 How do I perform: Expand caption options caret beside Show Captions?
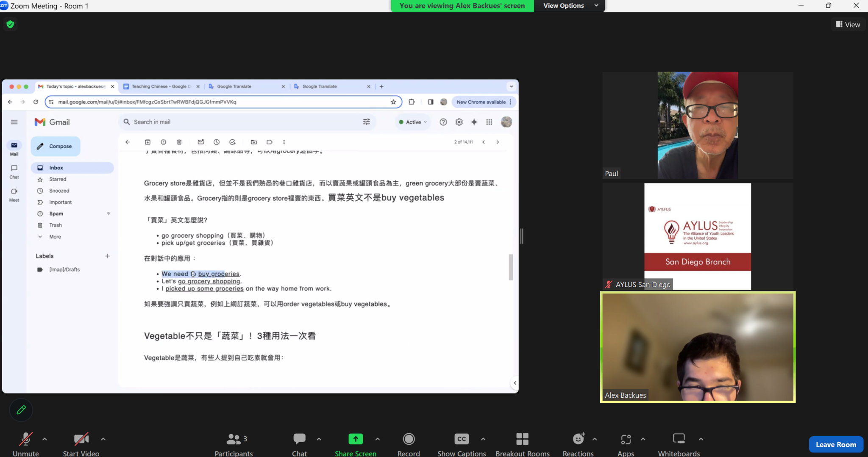click(x=483, y=439)
